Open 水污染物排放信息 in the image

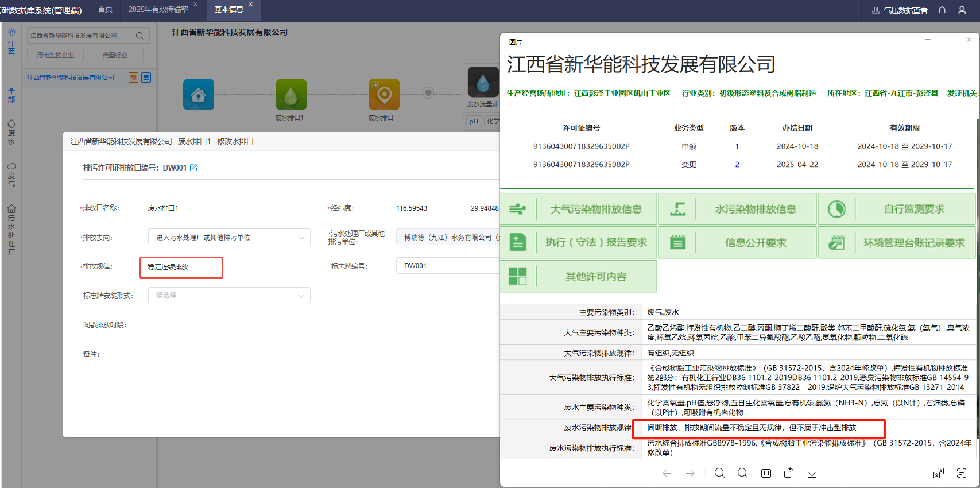click(737, 209)
